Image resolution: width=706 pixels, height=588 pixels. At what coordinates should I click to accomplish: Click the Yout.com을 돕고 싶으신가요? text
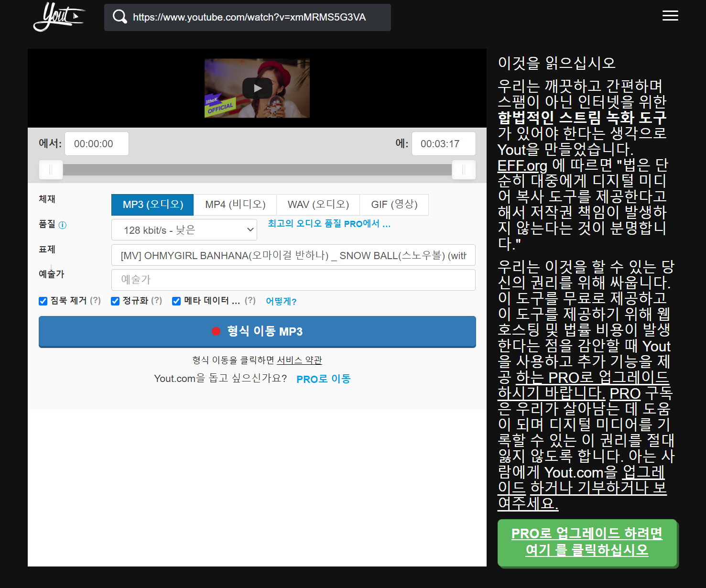click(220, 379)
